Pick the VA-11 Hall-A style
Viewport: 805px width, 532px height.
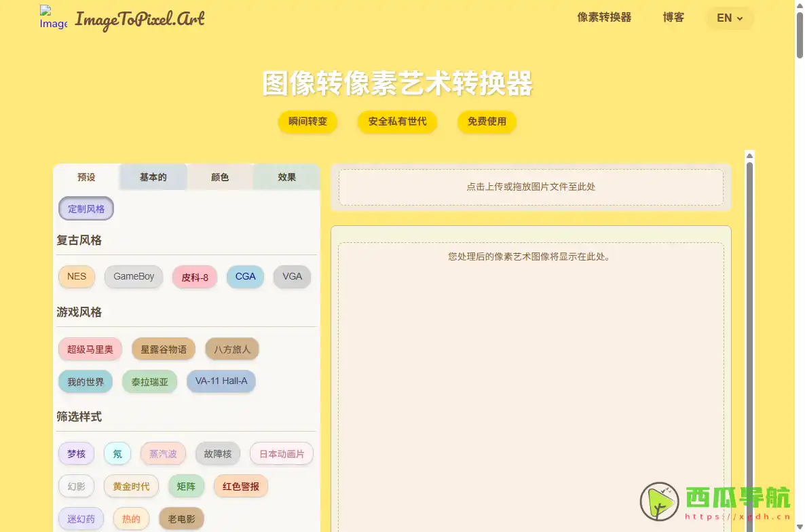point(221,381)
